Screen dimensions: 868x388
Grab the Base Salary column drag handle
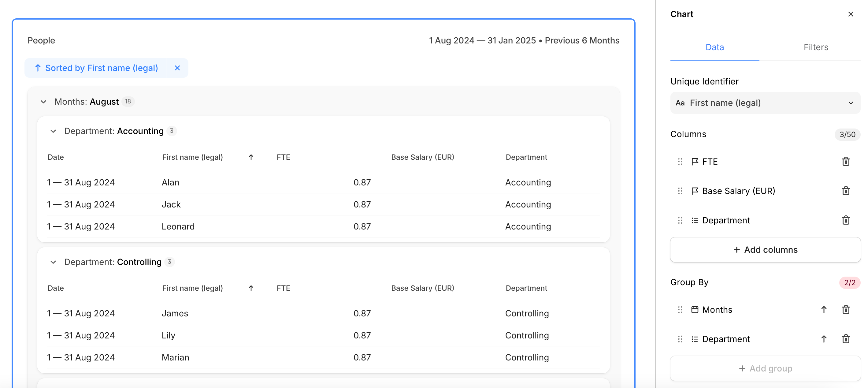pos(680,191)
